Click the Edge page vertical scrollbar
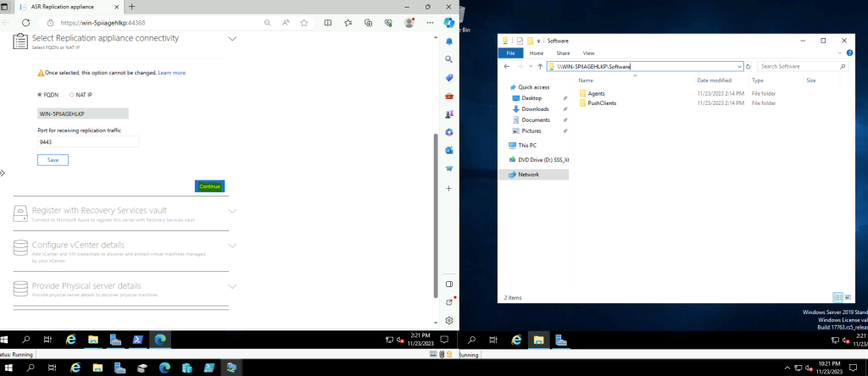Screen dimensions: 868x376 coord(435,216)
